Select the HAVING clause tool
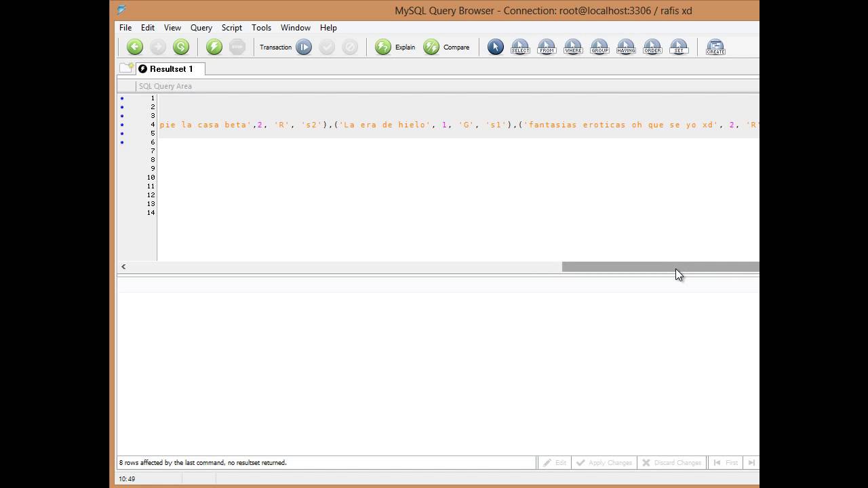Image resolution: width=868 pixels, height=488 pixels. coord(626,47)
